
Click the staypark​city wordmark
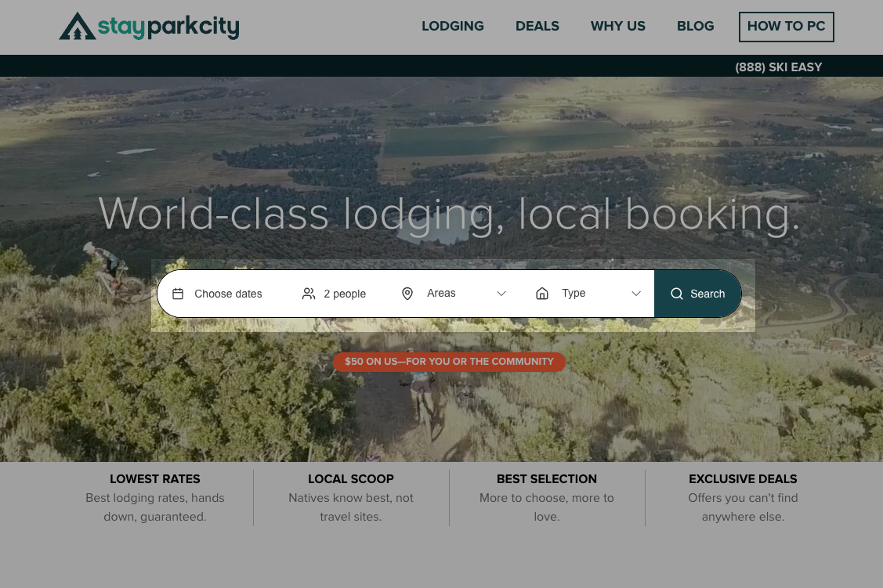click(168, 27)
